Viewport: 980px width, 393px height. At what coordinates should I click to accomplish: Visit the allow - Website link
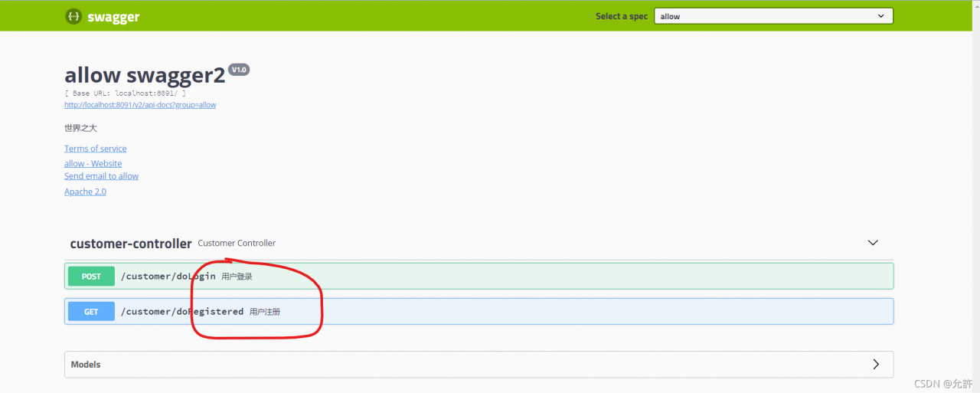(x=93, y=164)
